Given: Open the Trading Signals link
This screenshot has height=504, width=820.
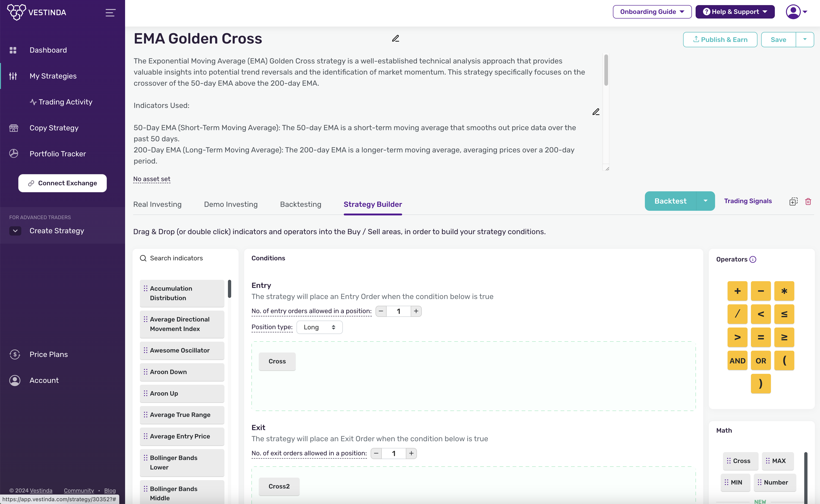Looking at the screenshot, I should click(x=748, y=201).
